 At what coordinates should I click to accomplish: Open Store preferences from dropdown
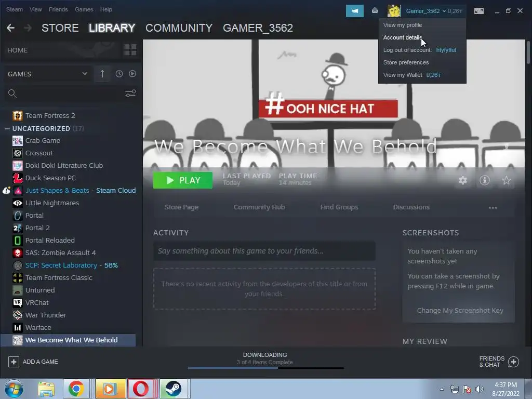tap(406, 62)
